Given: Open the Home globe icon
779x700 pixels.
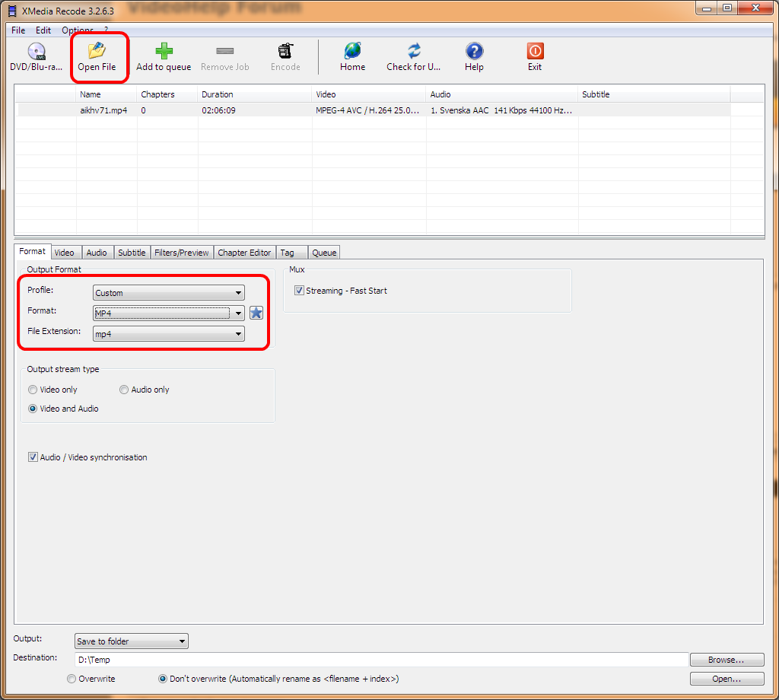Looking at the screenshot, I should coord(352,56).
